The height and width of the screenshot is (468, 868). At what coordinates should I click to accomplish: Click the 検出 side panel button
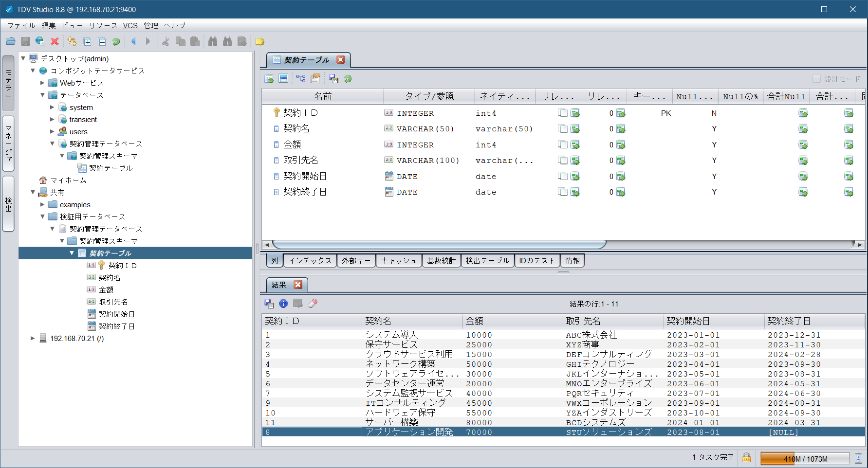(x=8, y=204)
